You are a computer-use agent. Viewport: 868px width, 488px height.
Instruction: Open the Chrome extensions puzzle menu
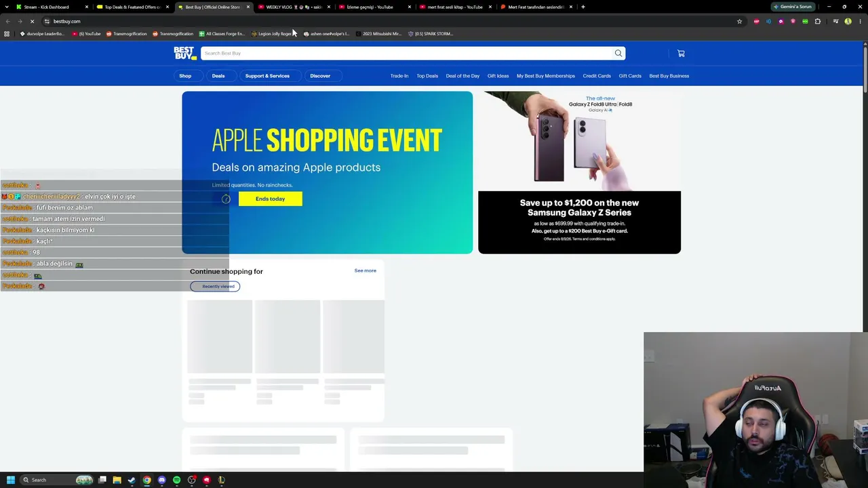point(817,21)
